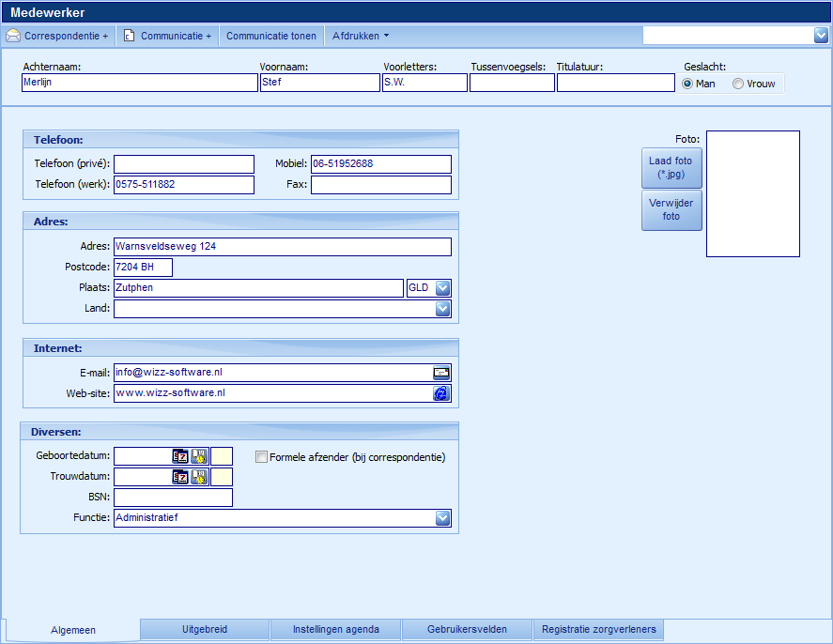Click into the BSN input field
The image size is (833, 644).
coord(173,498)
